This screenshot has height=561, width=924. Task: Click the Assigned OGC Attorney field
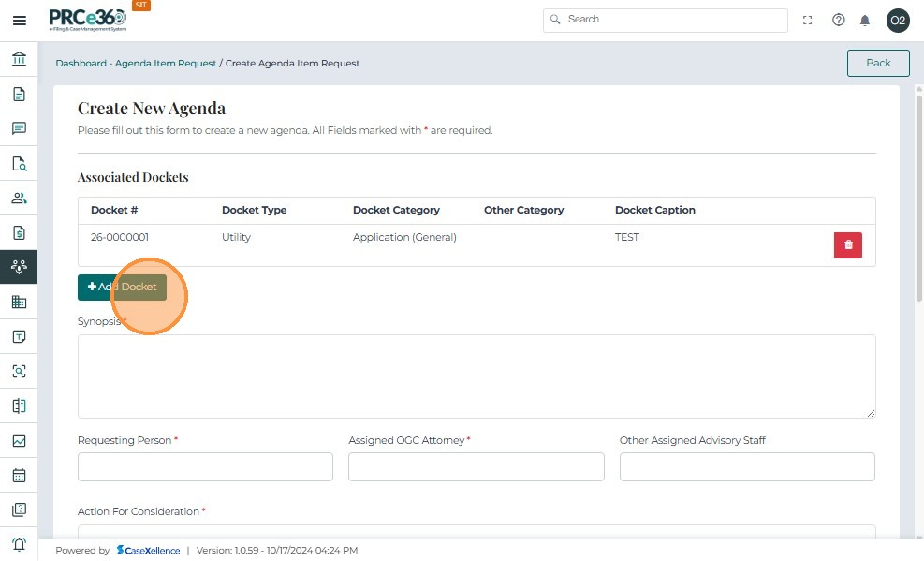(476, 466)
